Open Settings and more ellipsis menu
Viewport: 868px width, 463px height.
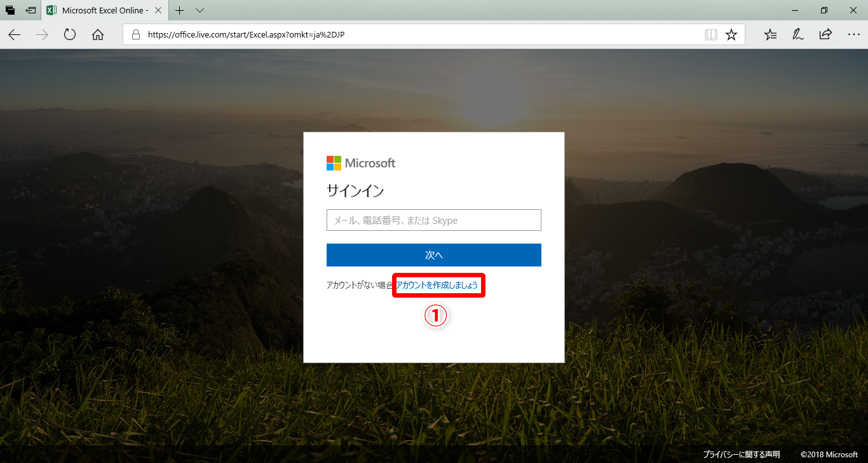[853, 35]
